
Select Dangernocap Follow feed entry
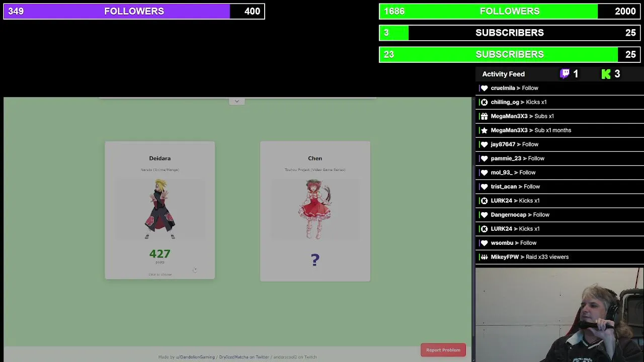pyautogui.click(x=559, y=215)
